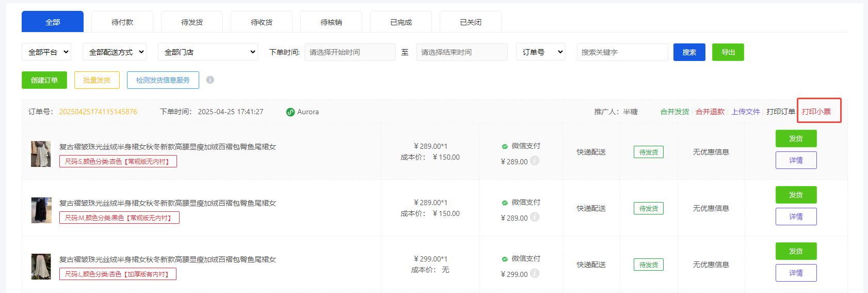Click the green Aurora platform icon
Screen dimensions: 868x293
click(291, 112)
